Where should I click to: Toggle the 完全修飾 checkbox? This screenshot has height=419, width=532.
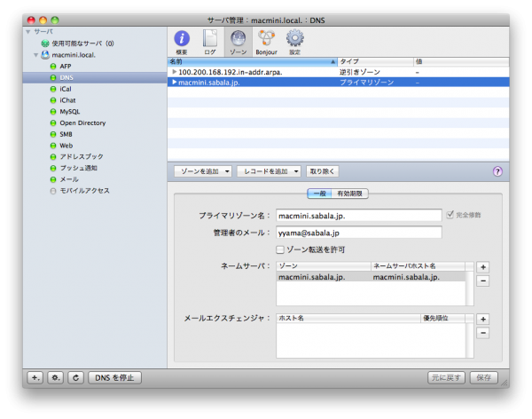[x=450, y=215]
